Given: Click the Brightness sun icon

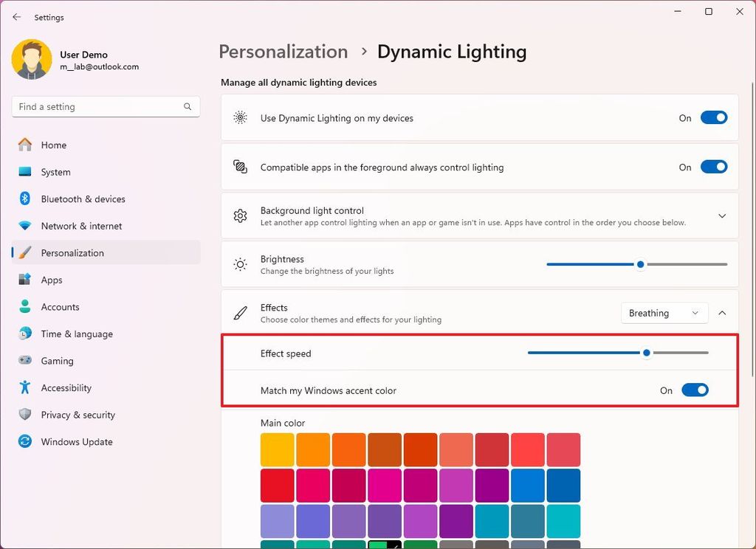Looking at the screenshot, I should (240, 263).
